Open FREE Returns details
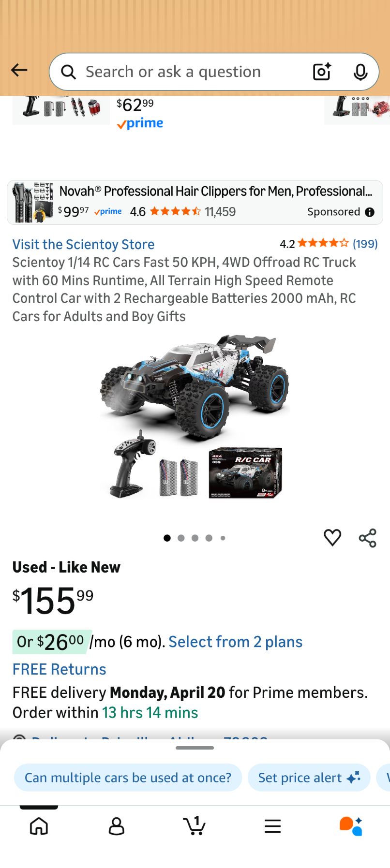This screenshot has width=390, height=868. 60,669
